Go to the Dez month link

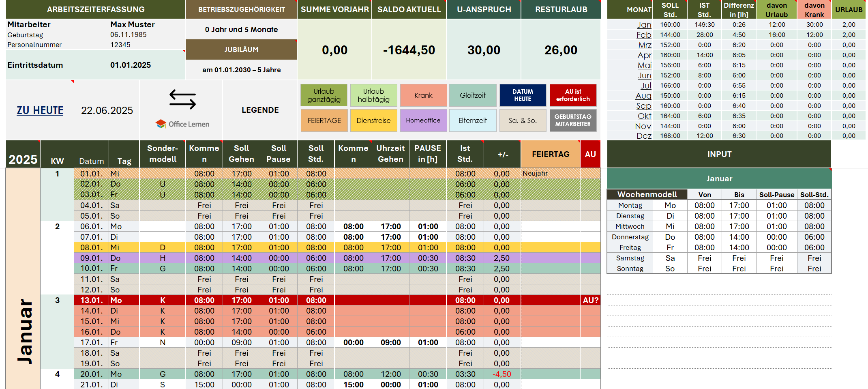click(x=644, y=136)
